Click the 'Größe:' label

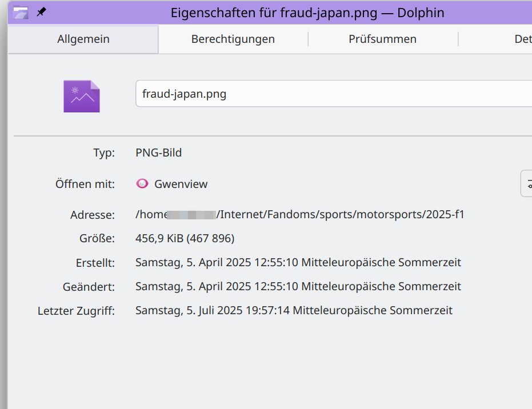click(97, 238)
